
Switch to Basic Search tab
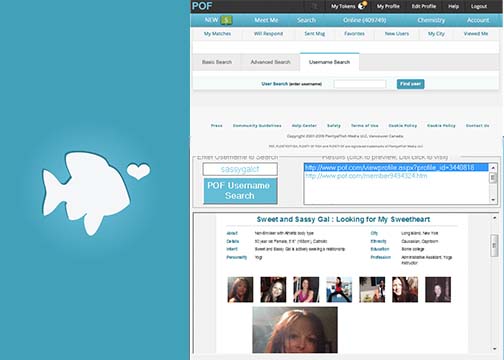point(217,62)
